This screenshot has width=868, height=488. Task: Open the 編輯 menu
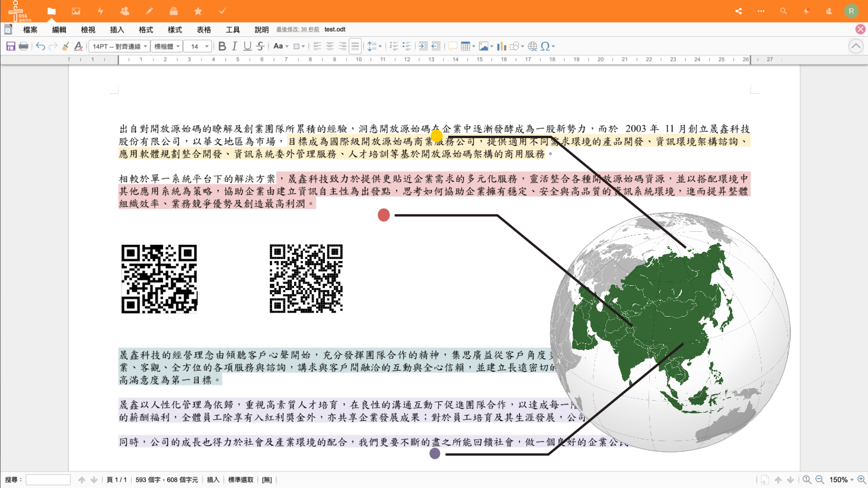(59, 30)
